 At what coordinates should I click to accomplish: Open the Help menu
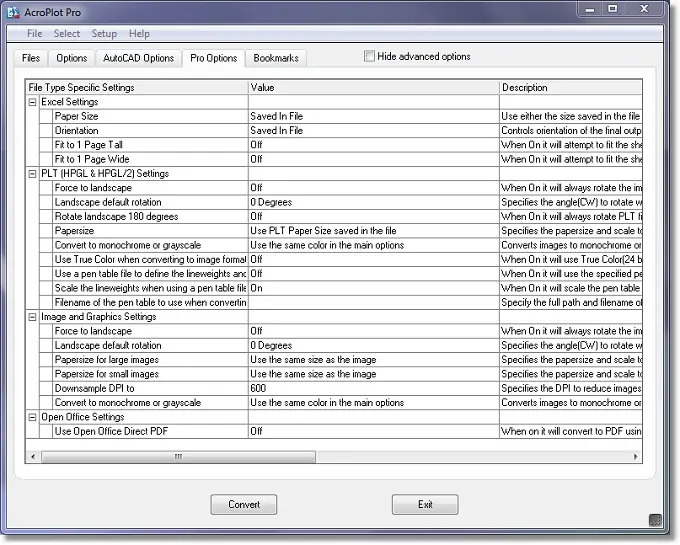(x=139, y=33)
